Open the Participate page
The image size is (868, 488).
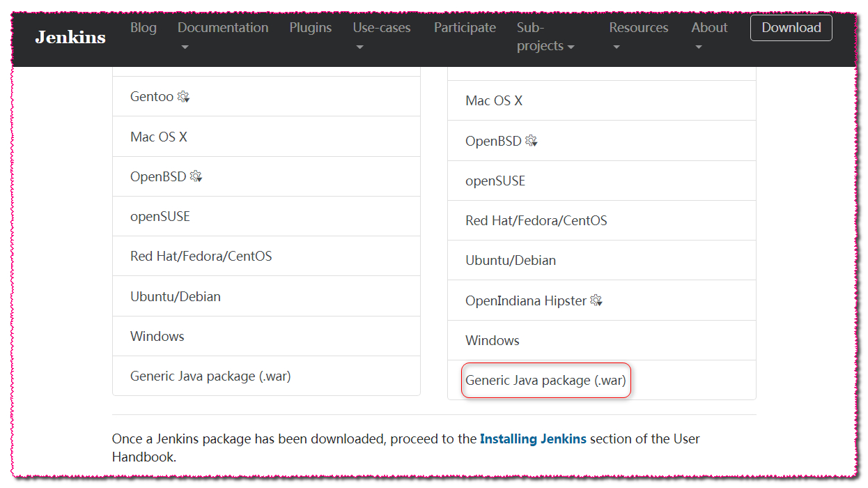coord(465,28)
